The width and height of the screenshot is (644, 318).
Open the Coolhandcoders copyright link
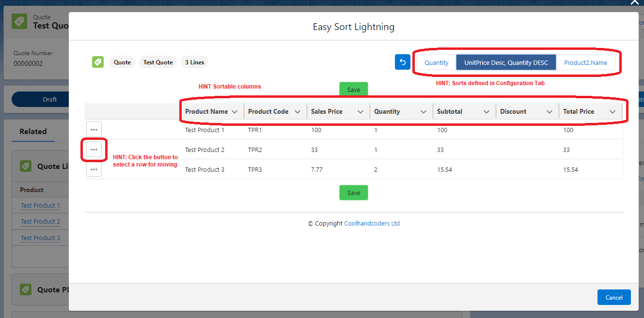(x=372, y=224)
